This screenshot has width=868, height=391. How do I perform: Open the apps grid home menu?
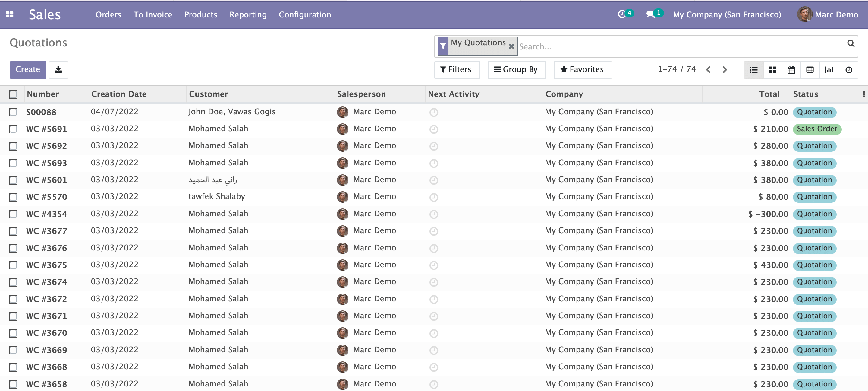[10, 14]
